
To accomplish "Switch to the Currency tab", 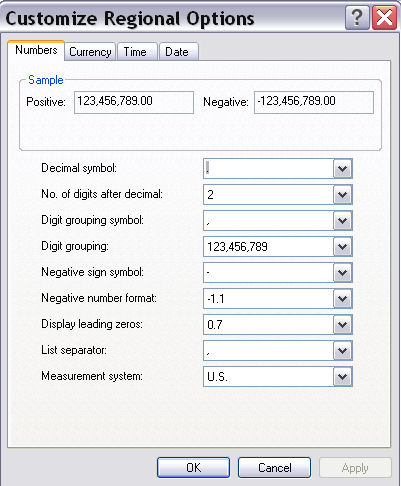I will pyautogui.click(x=90, y=52).
